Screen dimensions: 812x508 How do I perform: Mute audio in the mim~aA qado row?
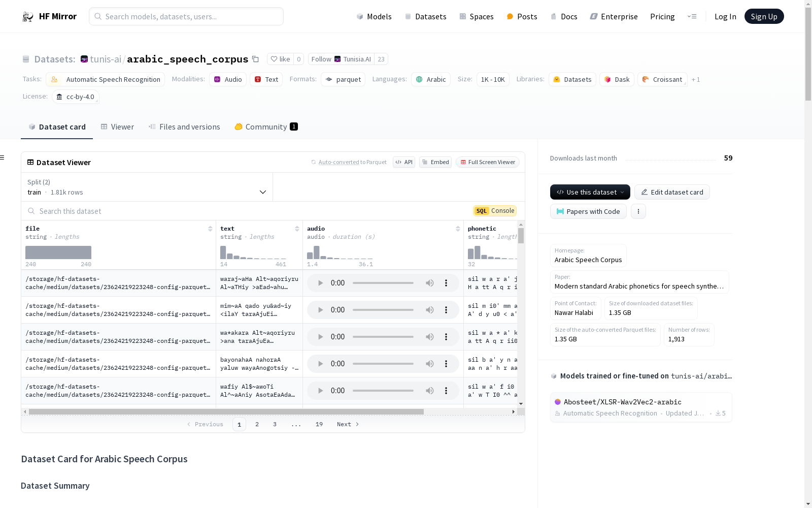pos(430,310)
